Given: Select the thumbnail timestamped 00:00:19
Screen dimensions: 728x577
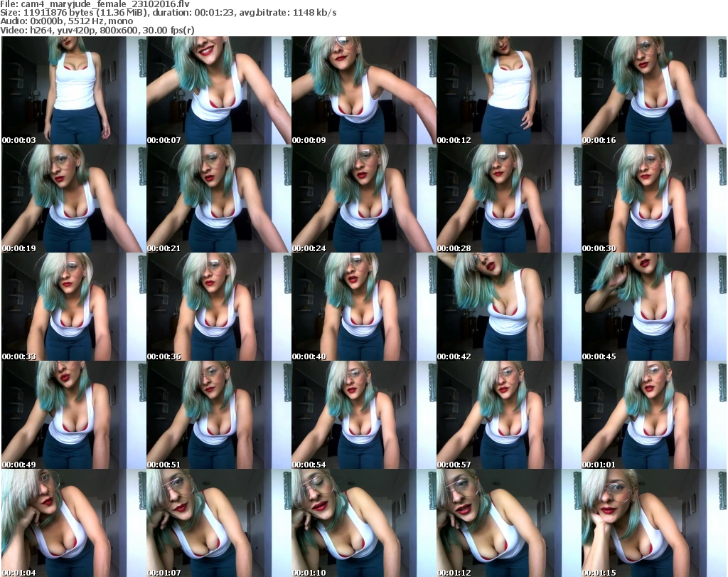Looking at the screenshot, I should [73, 198].
